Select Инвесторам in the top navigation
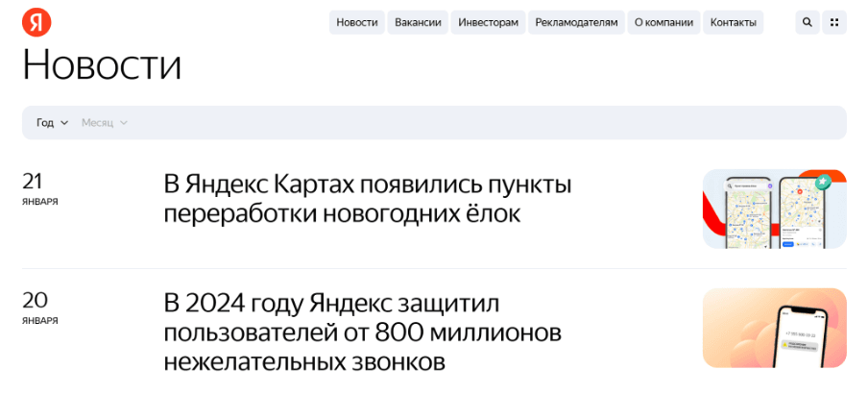Screen dimensions: 868x394 tap(488, 22)
